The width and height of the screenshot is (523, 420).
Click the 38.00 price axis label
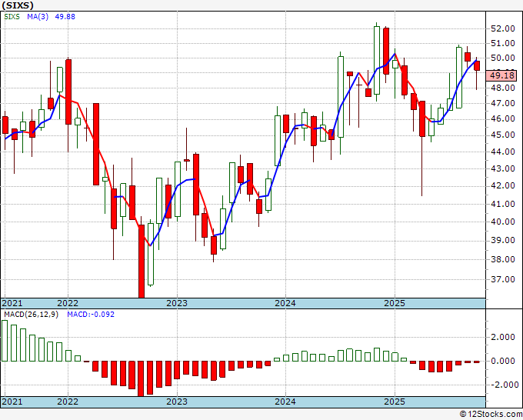503,259
